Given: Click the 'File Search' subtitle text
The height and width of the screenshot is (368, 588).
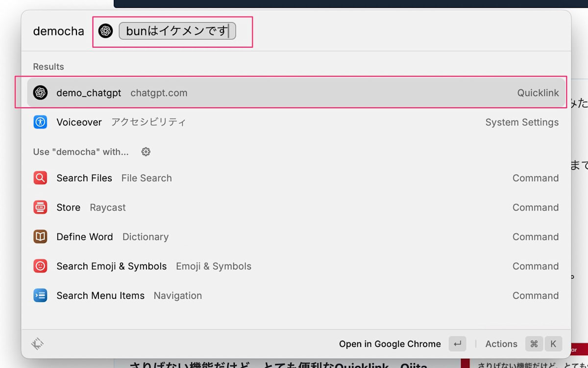Looking at the screenshot, I should coord(147,178).
